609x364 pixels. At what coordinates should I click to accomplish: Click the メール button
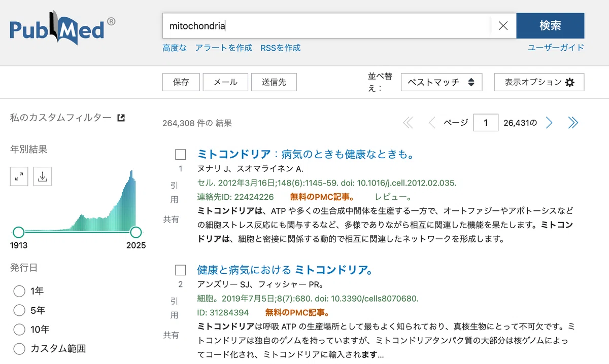point(225,82)
